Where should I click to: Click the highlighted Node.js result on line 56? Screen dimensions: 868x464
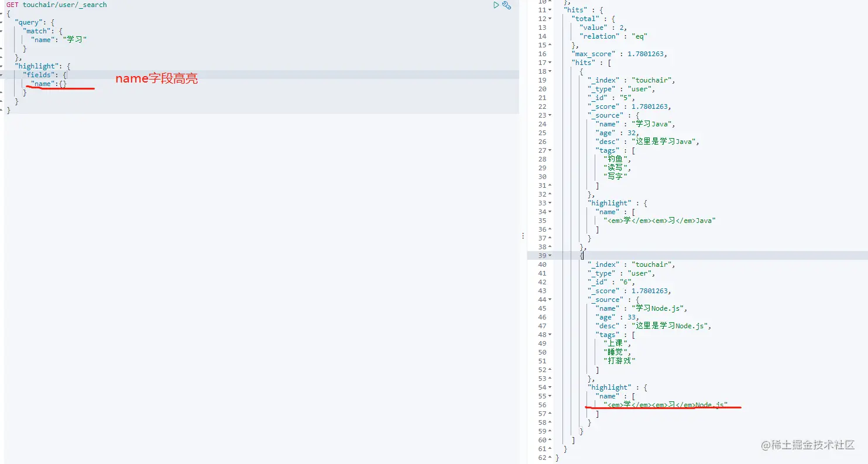665,405
